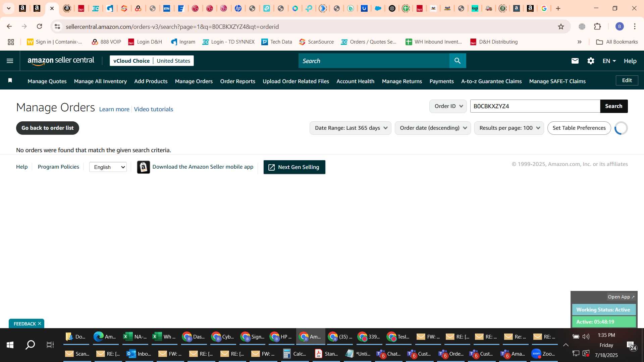Open Windows taskbar search
Viewport: 644px width, 362px height.
pos(30,345)
